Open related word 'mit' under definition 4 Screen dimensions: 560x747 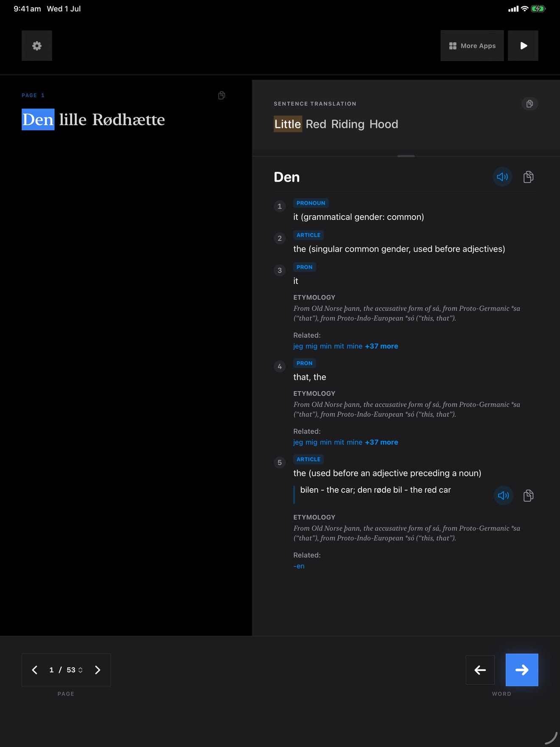339,442
